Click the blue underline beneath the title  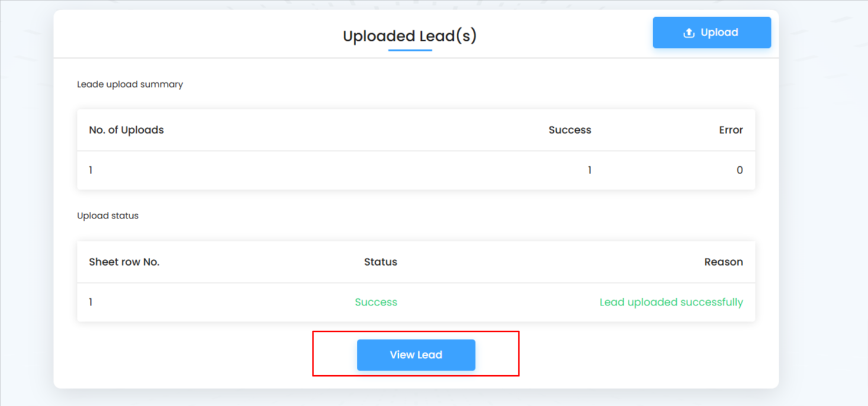click(x=409, y=50)
